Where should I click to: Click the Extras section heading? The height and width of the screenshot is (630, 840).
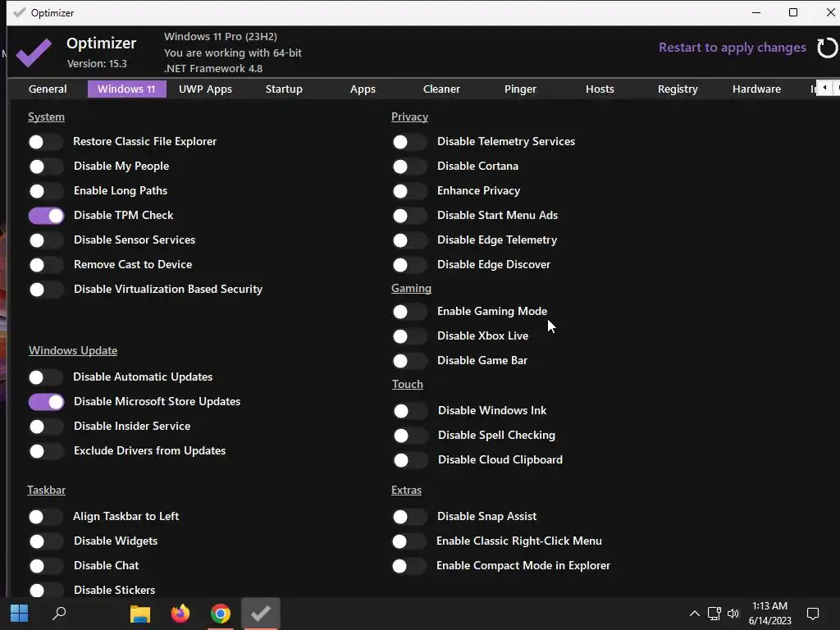[406, 491]
